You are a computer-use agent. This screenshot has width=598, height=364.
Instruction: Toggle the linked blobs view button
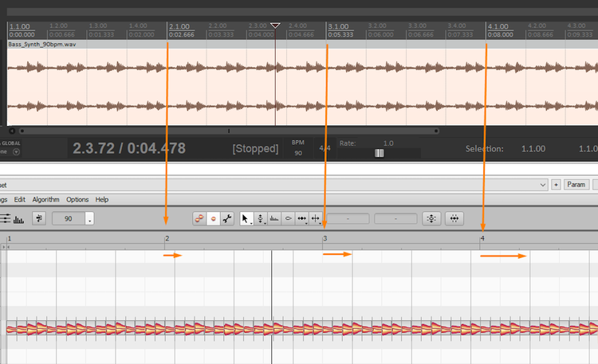(199, 218)
